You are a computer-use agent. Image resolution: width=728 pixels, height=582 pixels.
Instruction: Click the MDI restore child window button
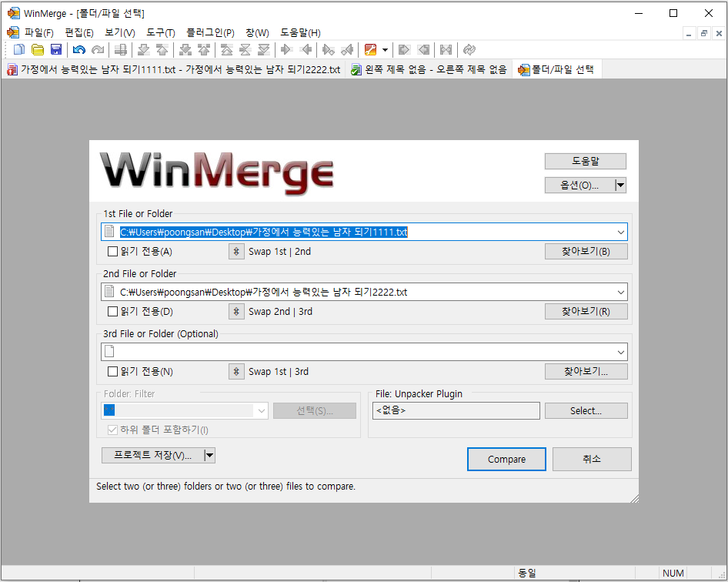coord(704,33)
